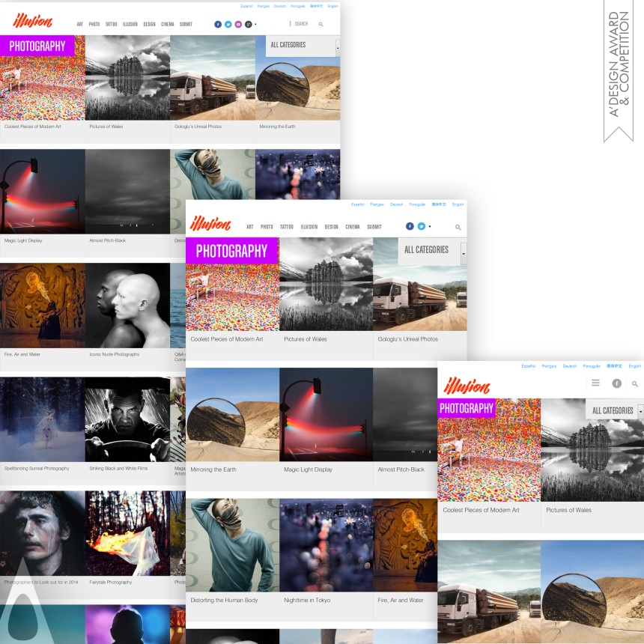The width and height of the screenshot is (644, 644).
Task: Open the All Categories dropdown in tablet layout
Action: (464, 252)
